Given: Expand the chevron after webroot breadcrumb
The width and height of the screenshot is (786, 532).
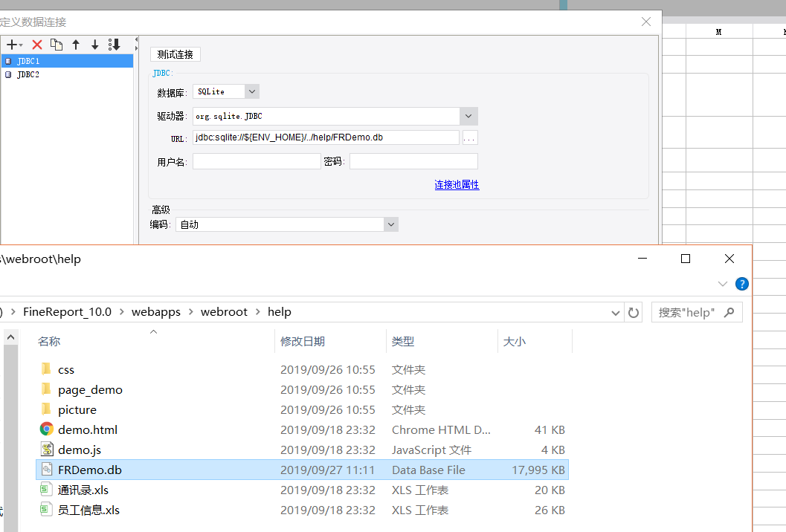Looking at the screenshot, I should click(257, 311).
